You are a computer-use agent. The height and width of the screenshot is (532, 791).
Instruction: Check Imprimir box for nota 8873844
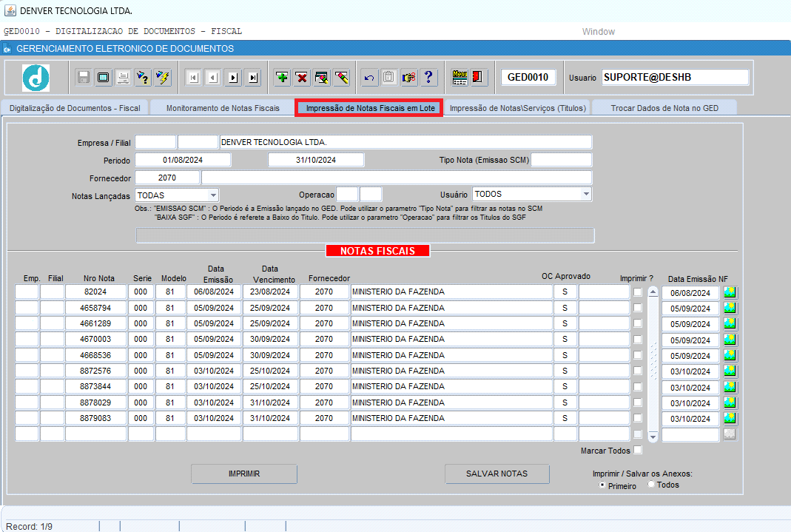638,387
